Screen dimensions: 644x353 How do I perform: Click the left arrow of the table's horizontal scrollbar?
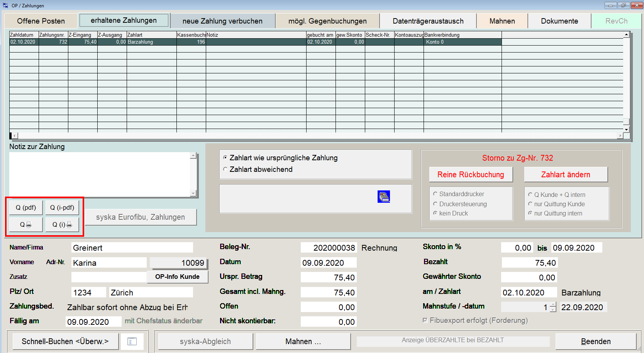15,136
